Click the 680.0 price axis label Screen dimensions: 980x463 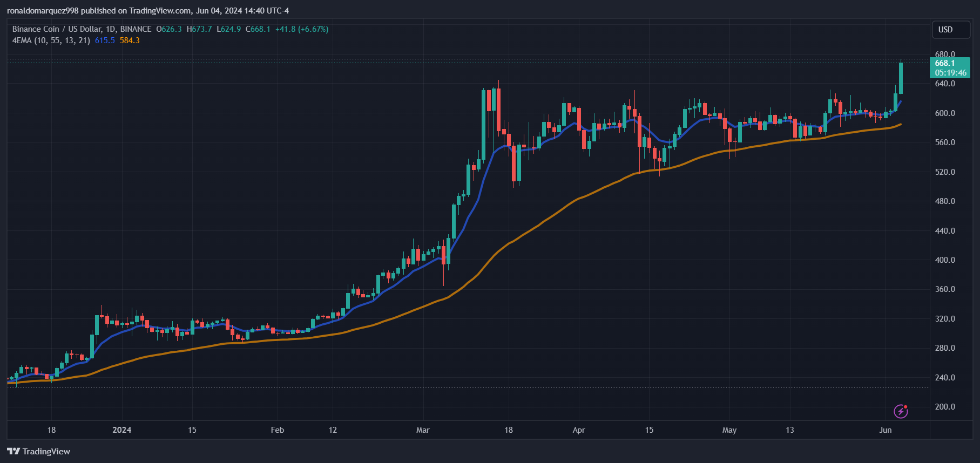click(x=945, y=55)
